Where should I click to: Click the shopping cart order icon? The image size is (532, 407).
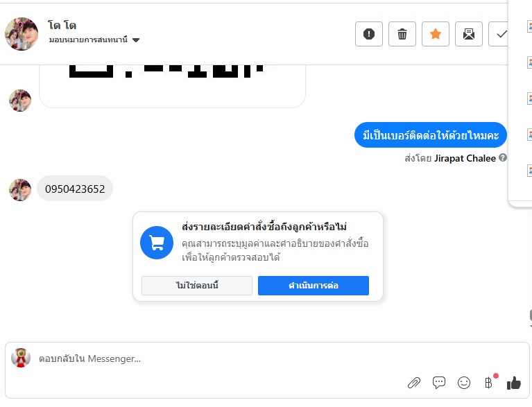[157, 243]
